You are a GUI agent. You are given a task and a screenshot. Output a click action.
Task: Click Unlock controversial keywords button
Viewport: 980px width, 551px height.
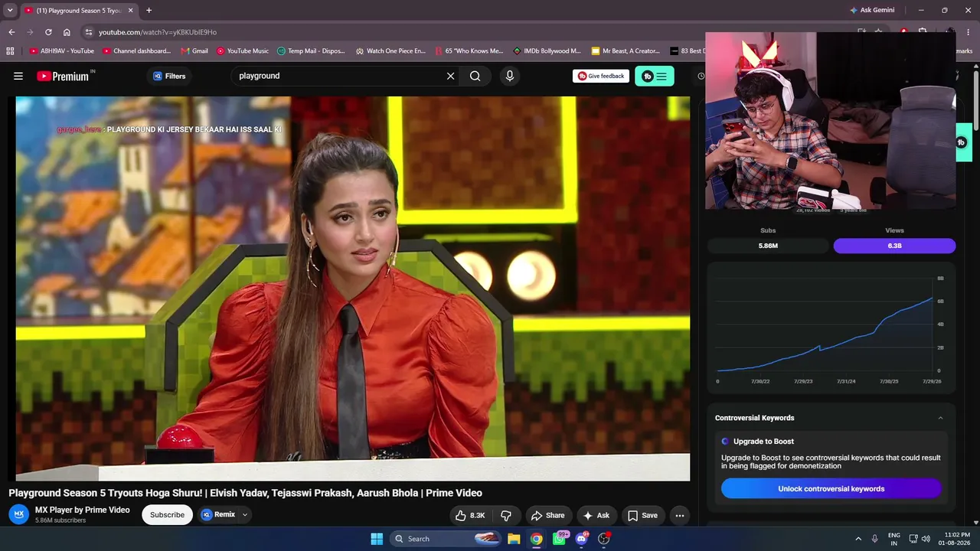pos(831,488)
